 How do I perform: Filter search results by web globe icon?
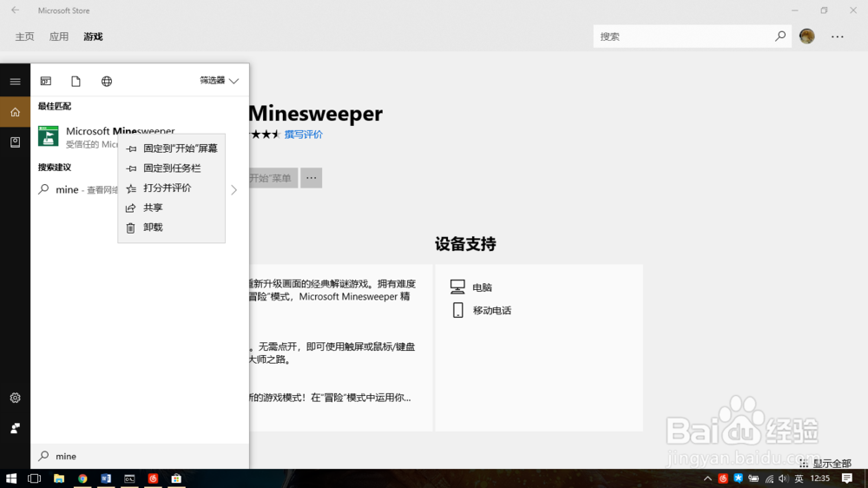pyautogui.click(x=107, y=82)
